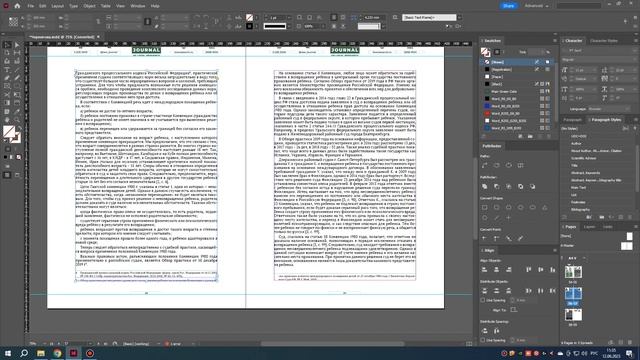Screen dimensions: 640x360
Task: Select the Pencil tool
Action: point(17,78)
